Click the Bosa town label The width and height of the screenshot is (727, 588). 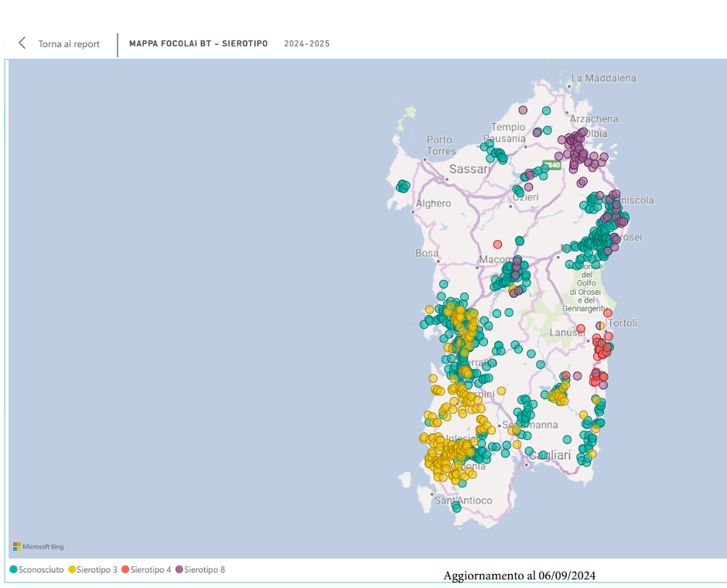426,253
